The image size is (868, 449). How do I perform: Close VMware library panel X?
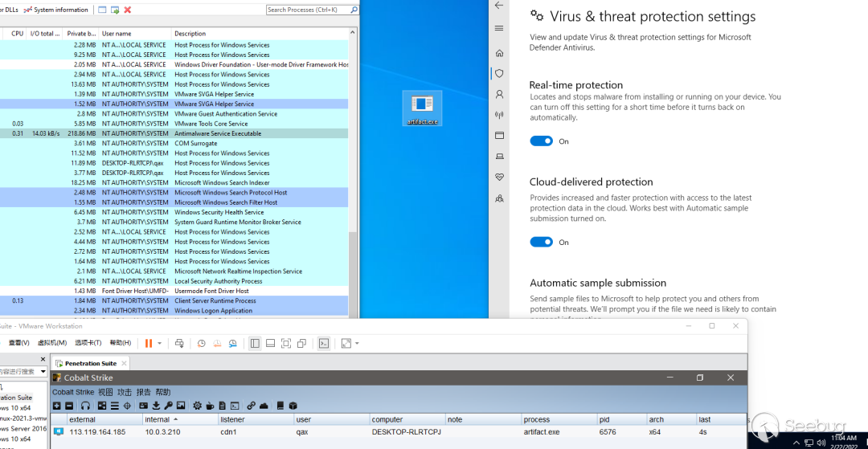click(43, 359)
